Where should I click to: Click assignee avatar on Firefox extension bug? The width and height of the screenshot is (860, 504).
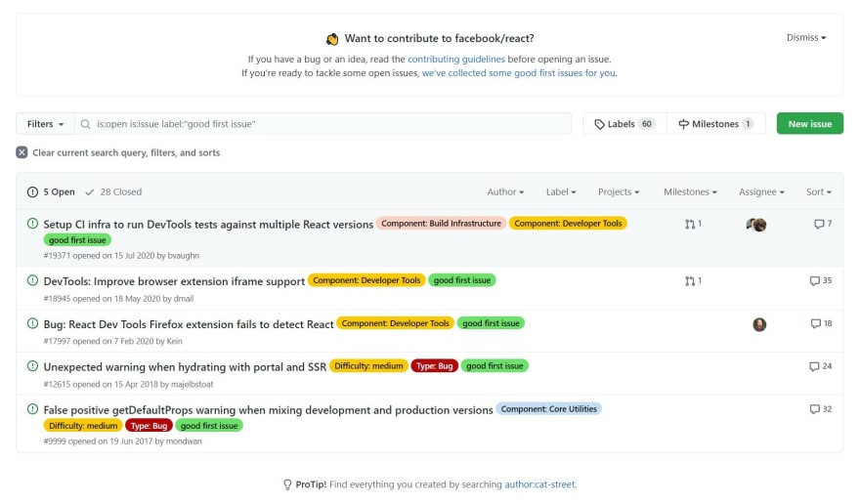[759, 324]
